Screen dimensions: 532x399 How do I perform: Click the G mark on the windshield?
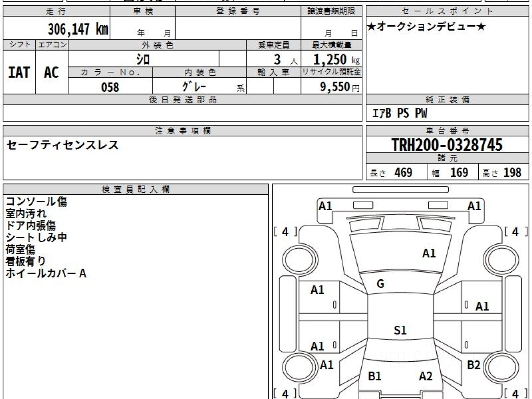coord(380,284)
